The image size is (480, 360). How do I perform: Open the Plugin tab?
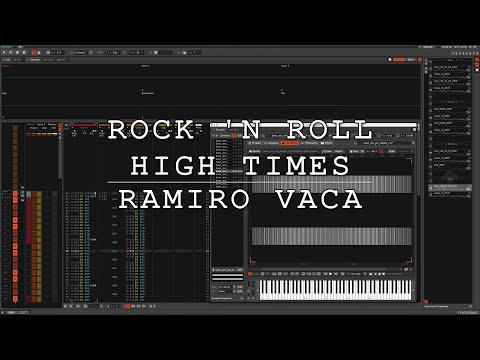tap(49, 60)
